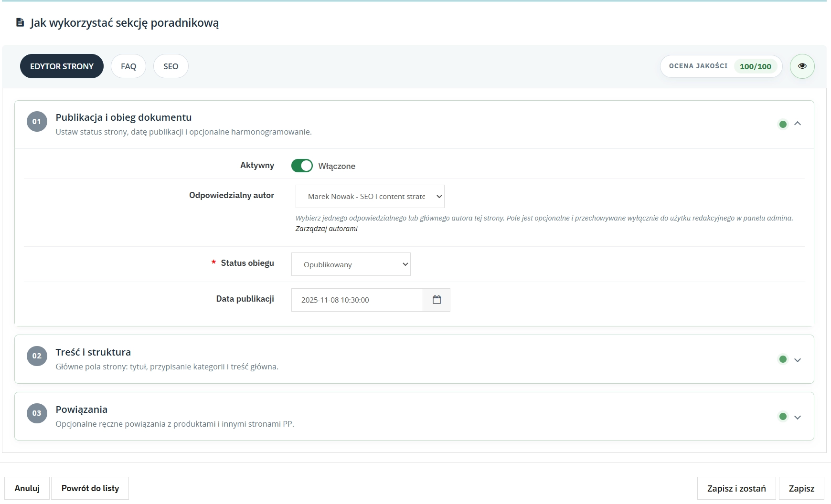The height and width of the screenshot is (504, 831).
Task: Open the Zarządzaj autorami link
Action: (327, 229)
